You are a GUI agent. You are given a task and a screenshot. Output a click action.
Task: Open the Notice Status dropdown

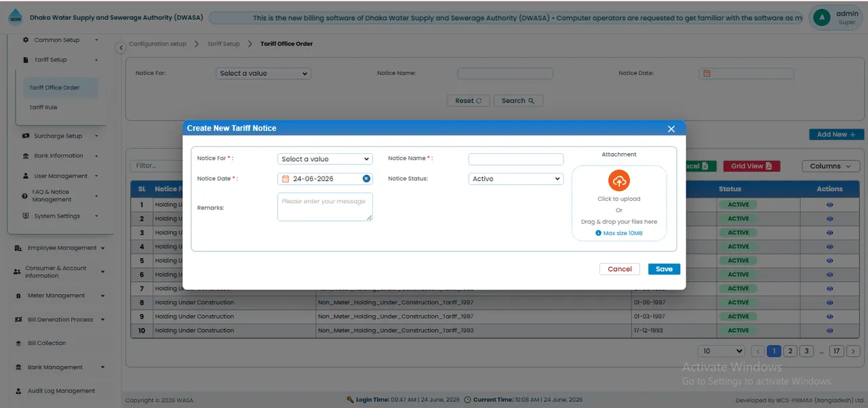[516, 179]
